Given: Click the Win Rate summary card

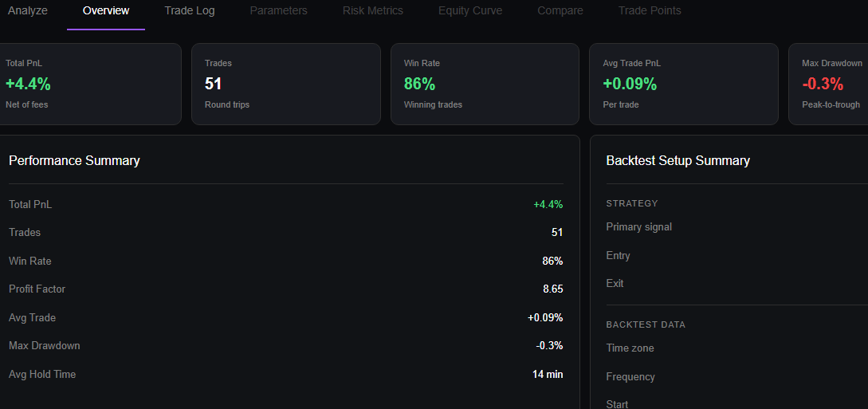Looking at the screenshot, I should tap(485, 85).
